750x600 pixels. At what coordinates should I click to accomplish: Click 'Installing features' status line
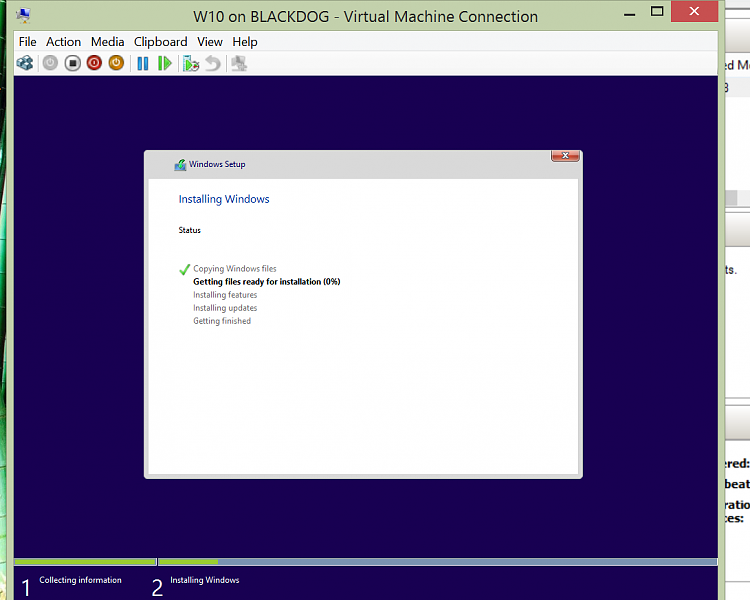click(x=225, y=295)
